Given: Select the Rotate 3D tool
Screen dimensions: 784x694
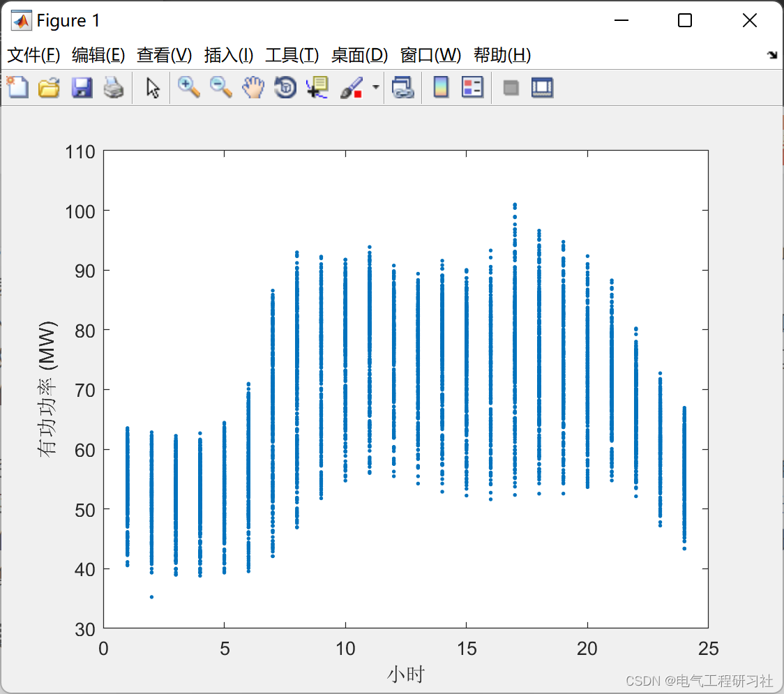Looking at the screenshot, I should 285,87.
